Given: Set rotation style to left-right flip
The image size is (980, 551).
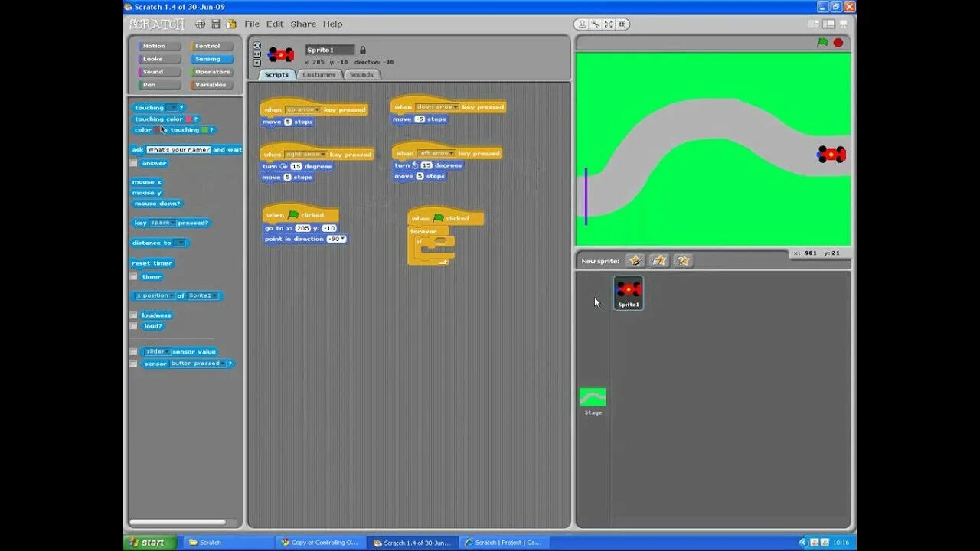Looking at the screenshot, I should 256,54.
